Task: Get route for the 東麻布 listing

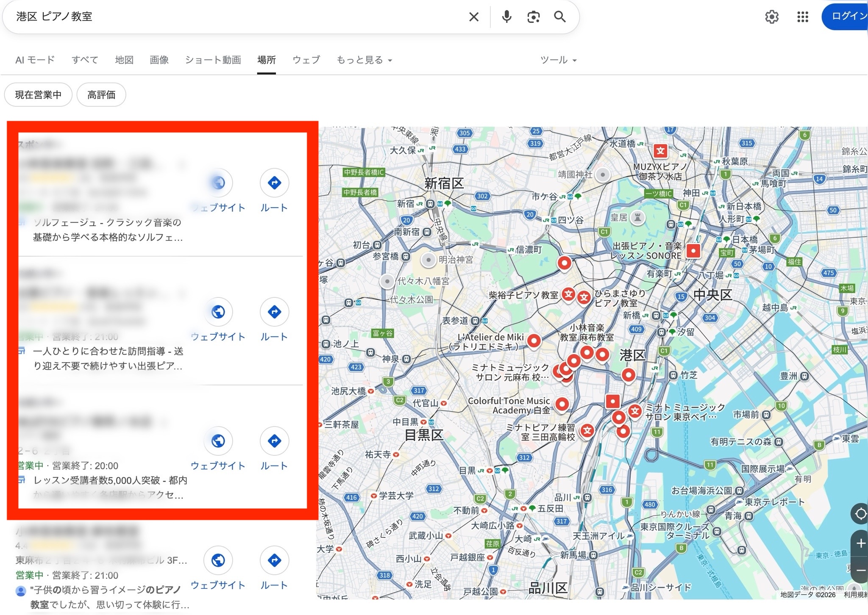Action: click(274, 560)
